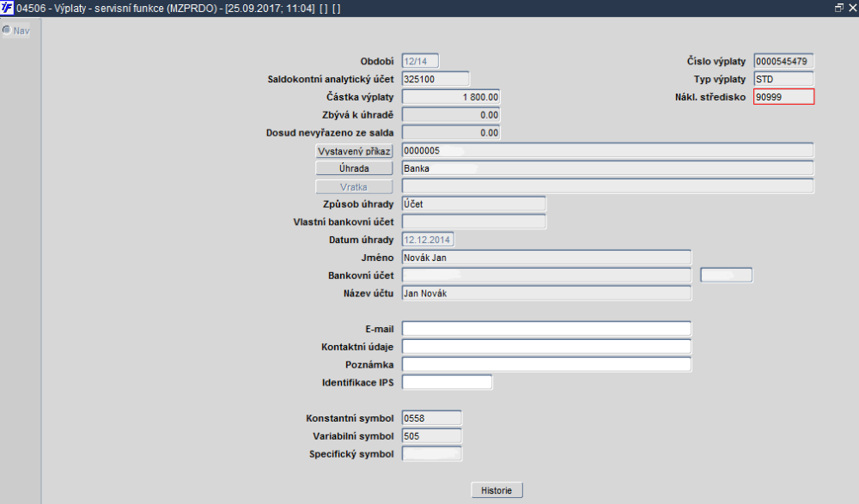Click the Částka výplaty field 1 800.00

[x=451, y=97]
